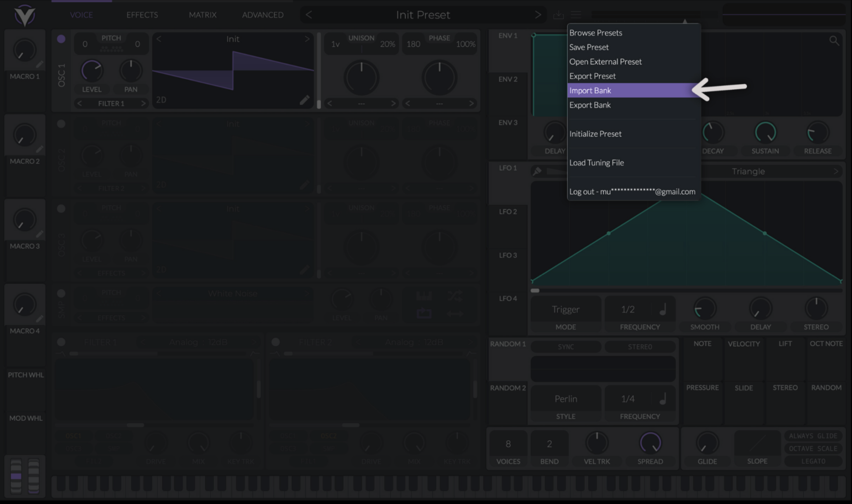Viewport: 852px width, 504px height.
Task: Open the sample folder browser in SMP row
Action: 424,314
